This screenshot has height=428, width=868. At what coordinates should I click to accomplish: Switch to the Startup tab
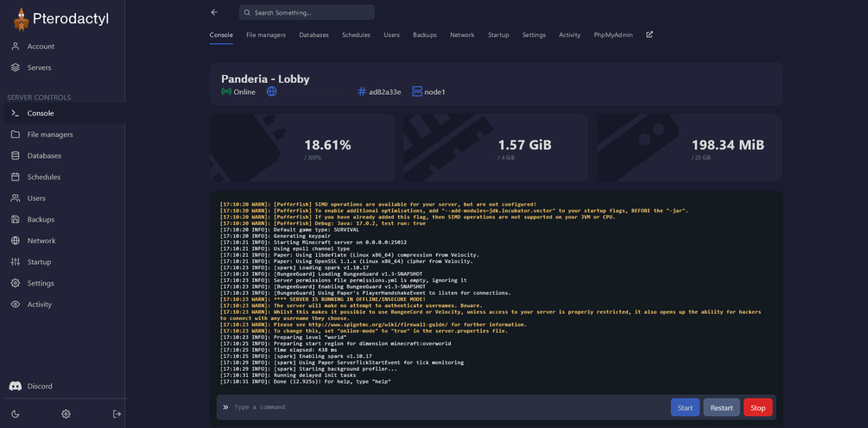click(498, 35)
